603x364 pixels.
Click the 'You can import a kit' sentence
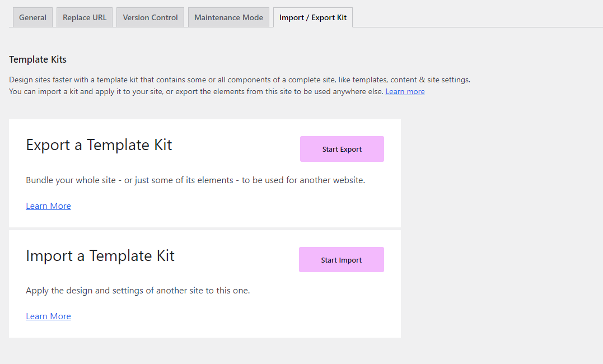196,91
